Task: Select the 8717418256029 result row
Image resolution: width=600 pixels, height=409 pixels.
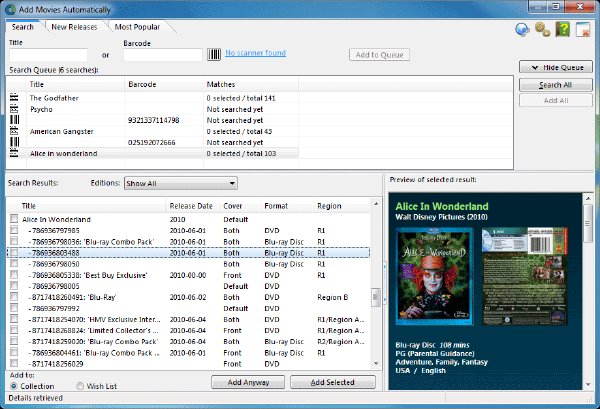Action: tap(189, 364)
